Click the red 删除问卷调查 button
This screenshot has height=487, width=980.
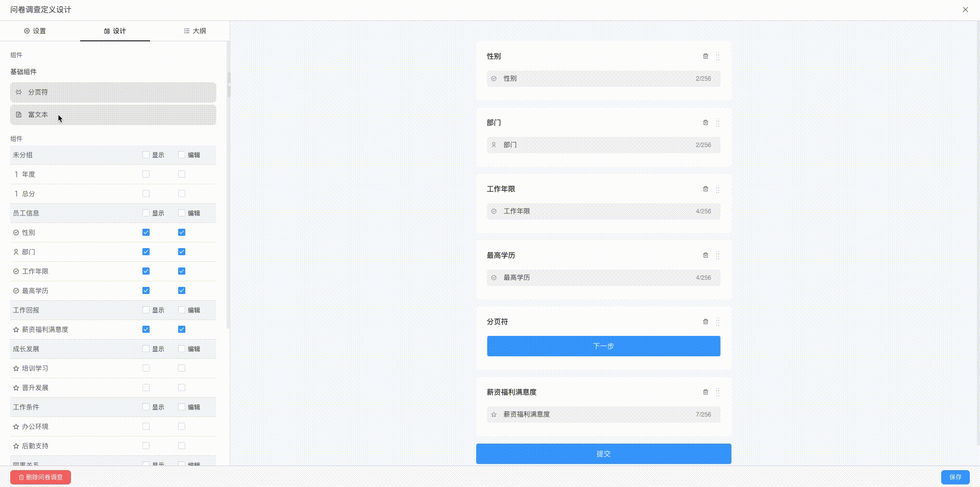40,477
